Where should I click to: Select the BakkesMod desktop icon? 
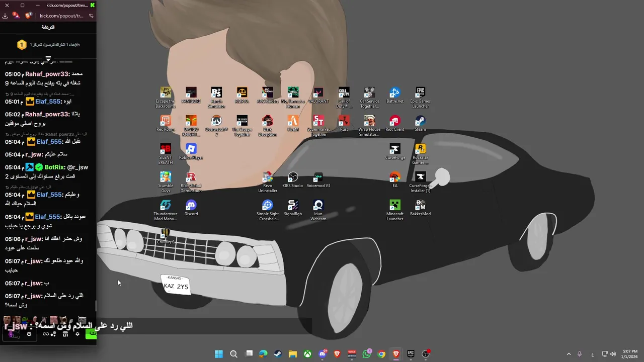point(421,208)
